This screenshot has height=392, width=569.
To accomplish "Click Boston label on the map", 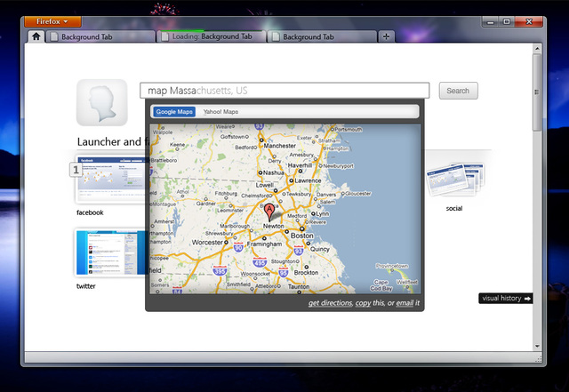I will point(302,236).
